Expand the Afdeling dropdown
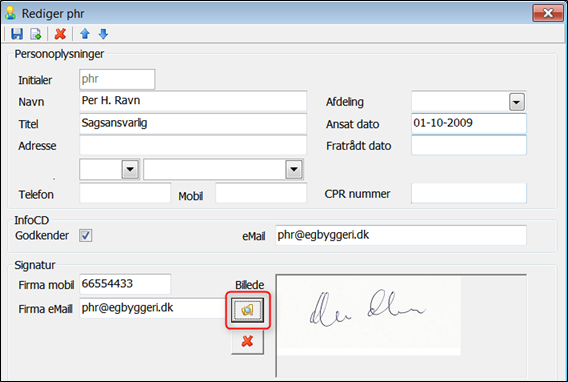The width and height of the screenshot is (568, 382). tap(517, 102)
